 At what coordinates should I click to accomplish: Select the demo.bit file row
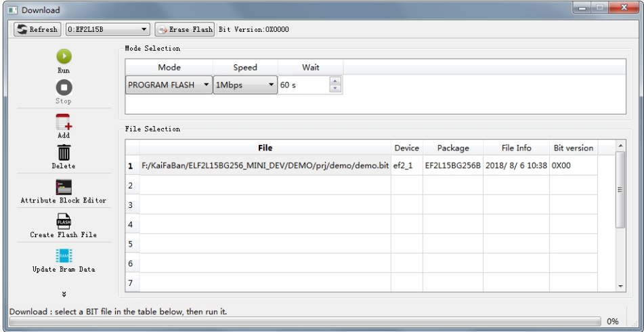[265, 166]
